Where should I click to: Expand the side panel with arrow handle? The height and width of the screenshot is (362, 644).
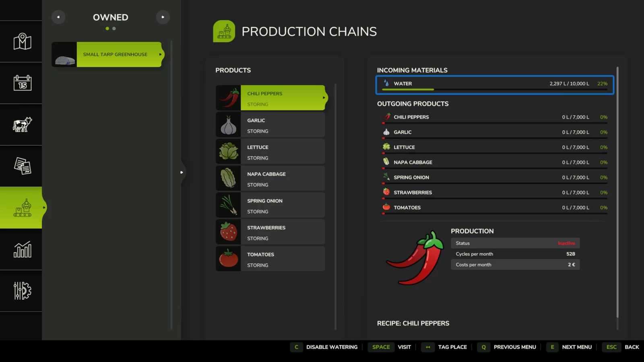point(182,173)
